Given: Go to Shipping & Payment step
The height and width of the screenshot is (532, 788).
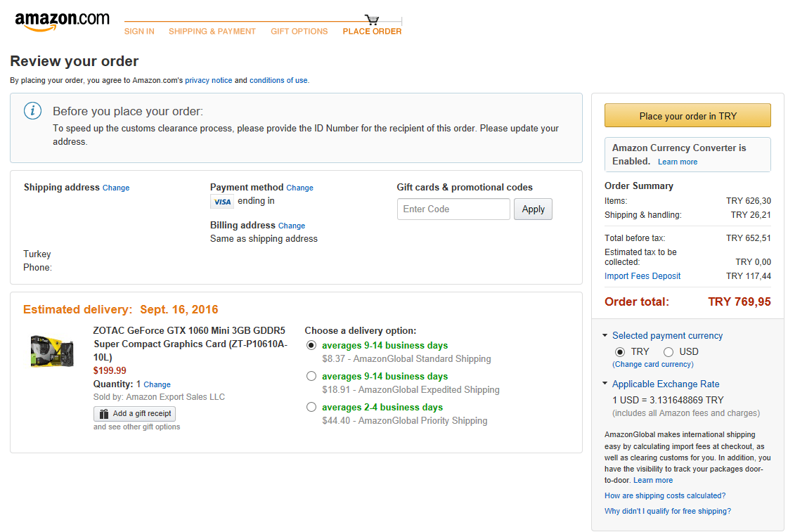Looking at the screenshot, I should coord(212,32).
